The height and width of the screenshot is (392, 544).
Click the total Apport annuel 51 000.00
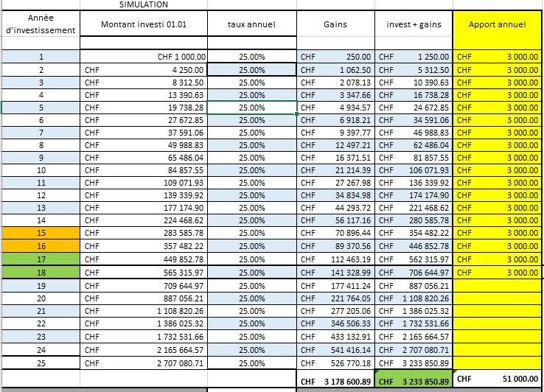click(498, 379)
